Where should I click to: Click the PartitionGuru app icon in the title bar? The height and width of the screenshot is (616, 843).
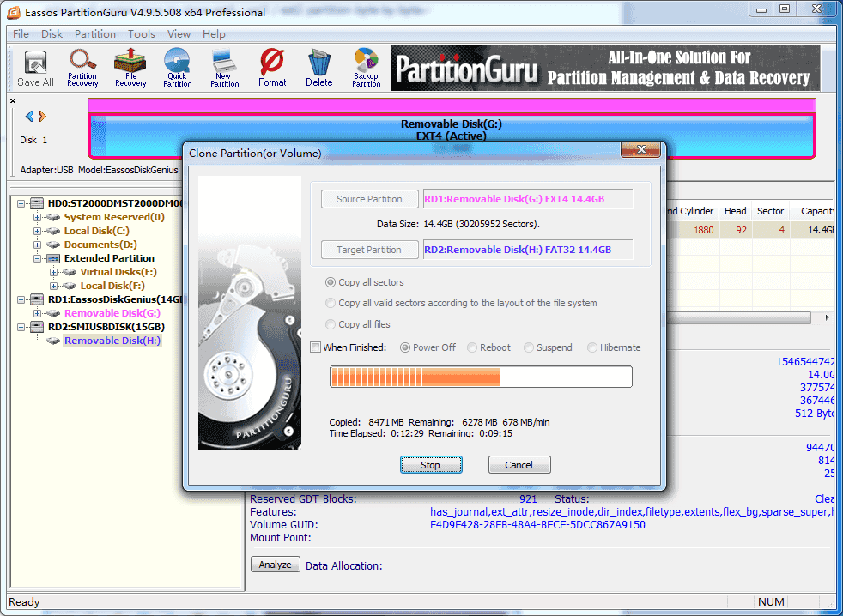[14, 12]
